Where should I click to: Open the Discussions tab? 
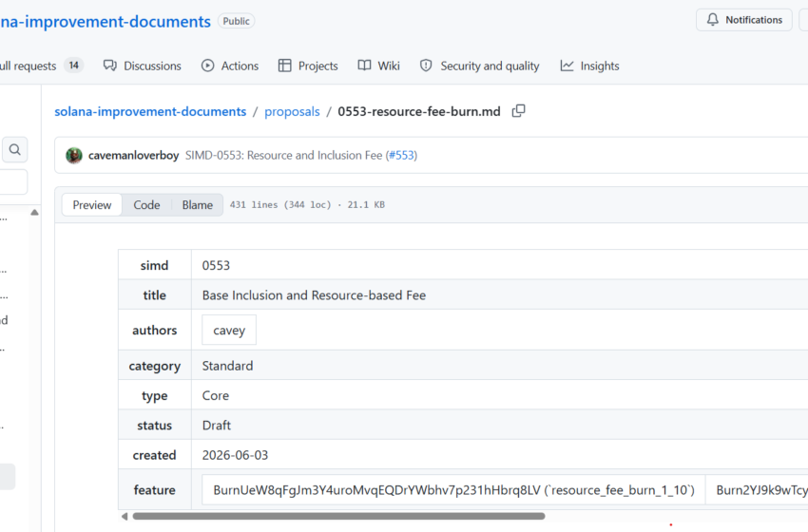coord(143,66)
